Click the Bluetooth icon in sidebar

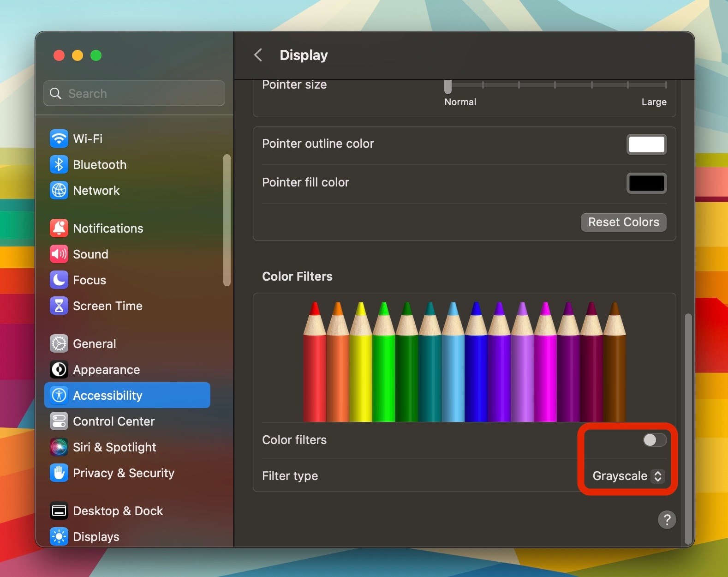point(59,164)
